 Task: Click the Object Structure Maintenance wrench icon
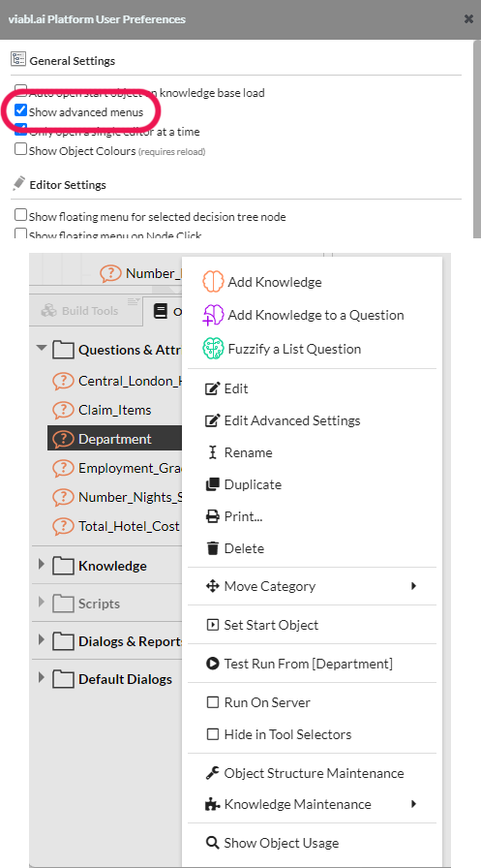pyautogui.click(x=212, y=773)
